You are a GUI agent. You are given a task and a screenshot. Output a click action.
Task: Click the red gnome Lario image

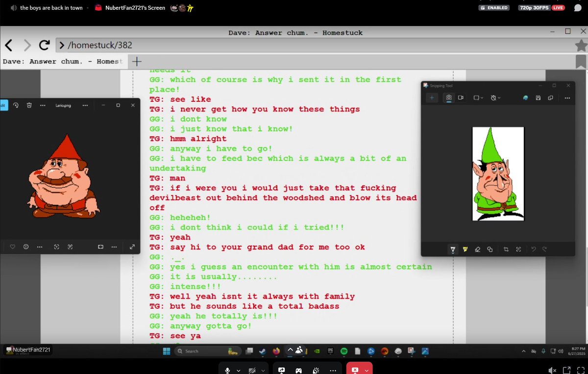(63, 175)
